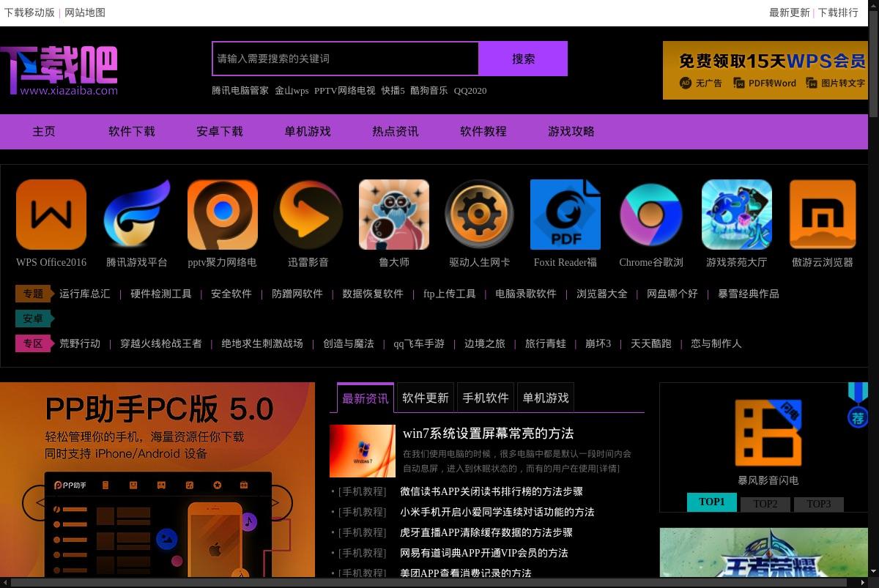Open 旅行青蛙 zone link
Image resolution: width=879 pixels, height=588 pixels.
(x=546, y=343)
